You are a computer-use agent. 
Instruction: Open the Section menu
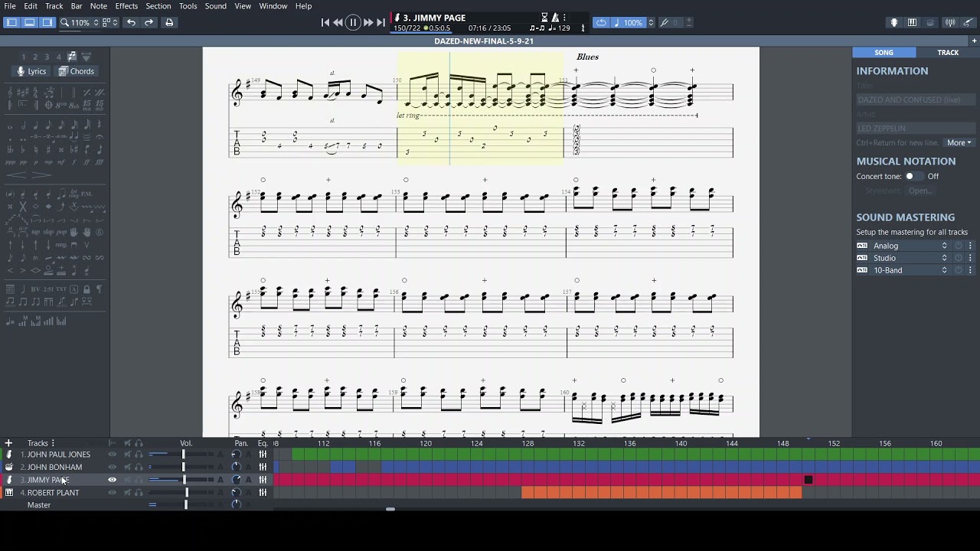[x=158, y=6]
